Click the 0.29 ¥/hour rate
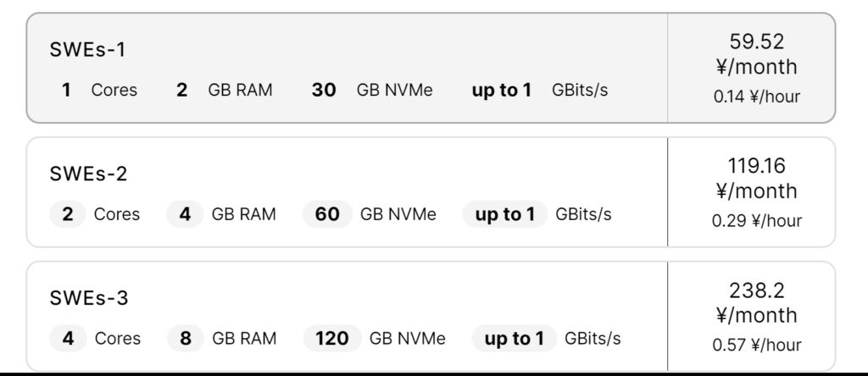This screenshot has width=868, height=376. click(x=756, y=221)
